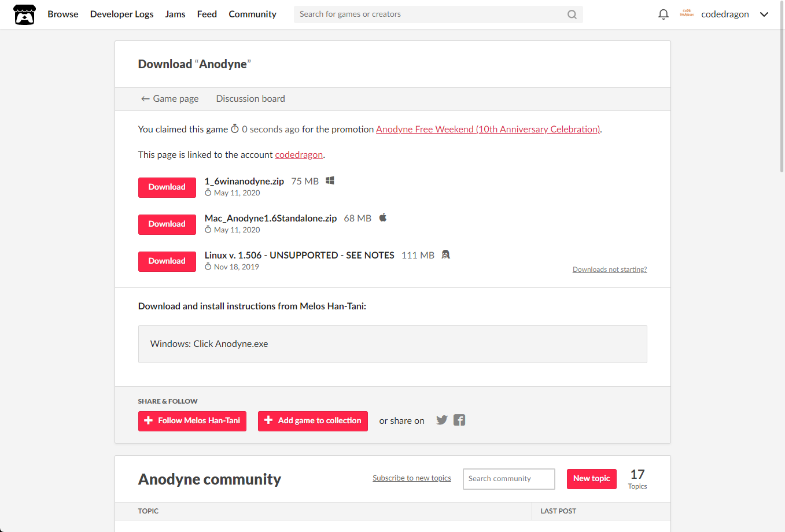The height and width of the screenshot is (532, 785).
Task: Share on Twitter
Action: click(442, 420)
